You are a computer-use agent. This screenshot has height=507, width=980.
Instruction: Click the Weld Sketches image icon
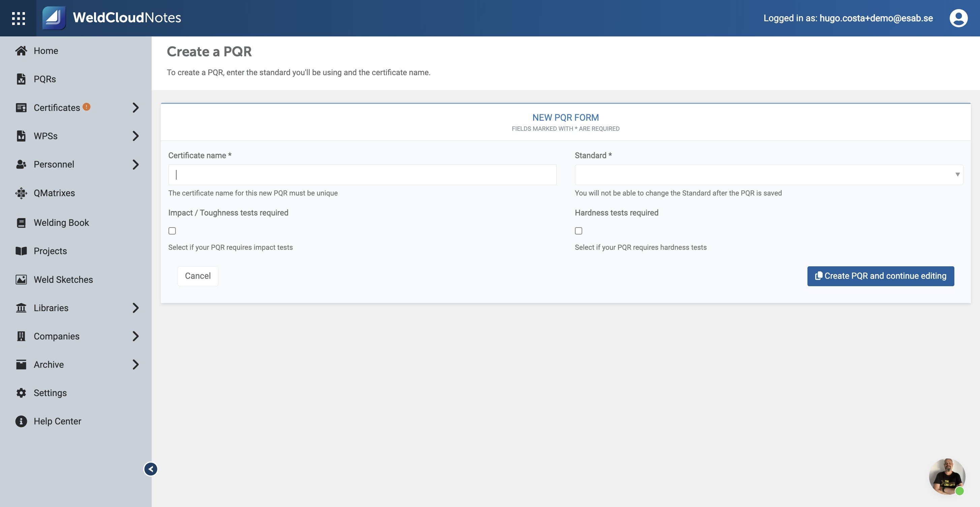pyautogui.click(x=21, y=279)
